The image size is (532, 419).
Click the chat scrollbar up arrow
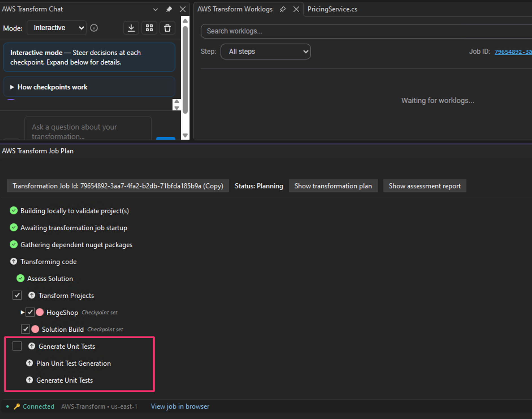pyautogui.click(x=185, y=21)
